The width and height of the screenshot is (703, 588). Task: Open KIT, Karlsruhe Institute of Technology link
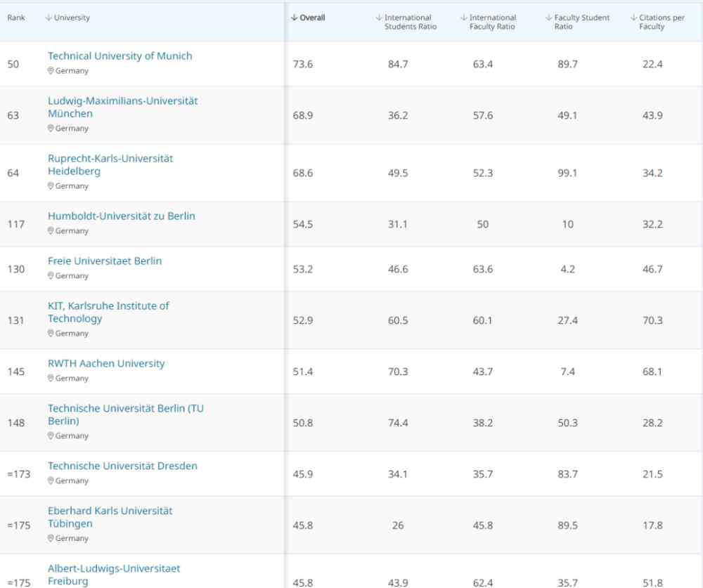click(x=108, y=312)
